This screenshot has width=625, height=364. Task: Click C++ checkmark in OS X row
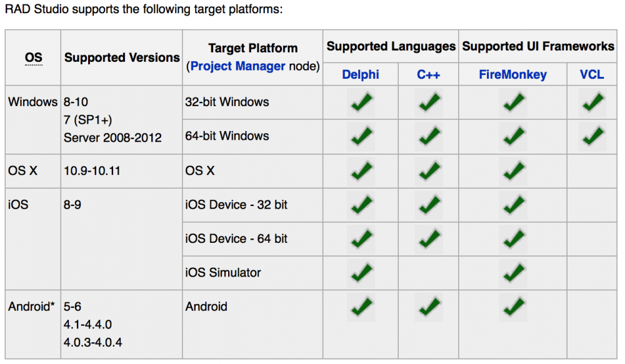pyautogui.click(x=429, y=171)
